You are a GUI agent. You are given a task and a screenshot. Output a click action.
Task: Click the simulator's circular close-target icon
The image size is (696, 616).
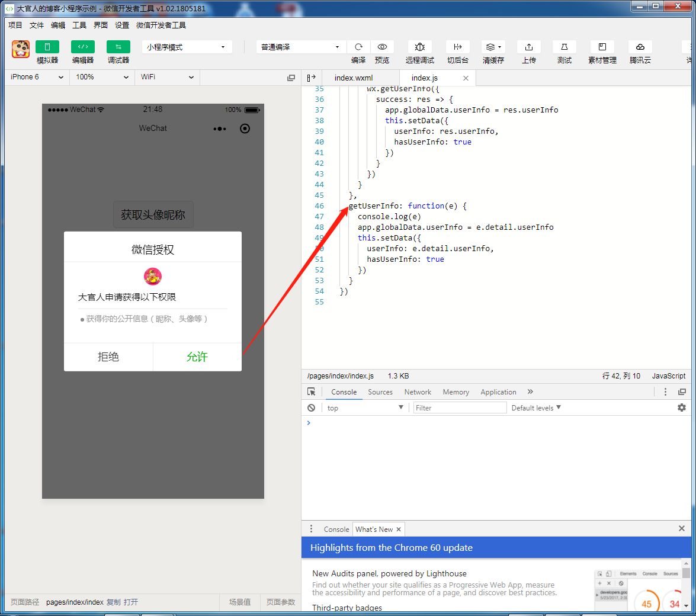[245, 129]
